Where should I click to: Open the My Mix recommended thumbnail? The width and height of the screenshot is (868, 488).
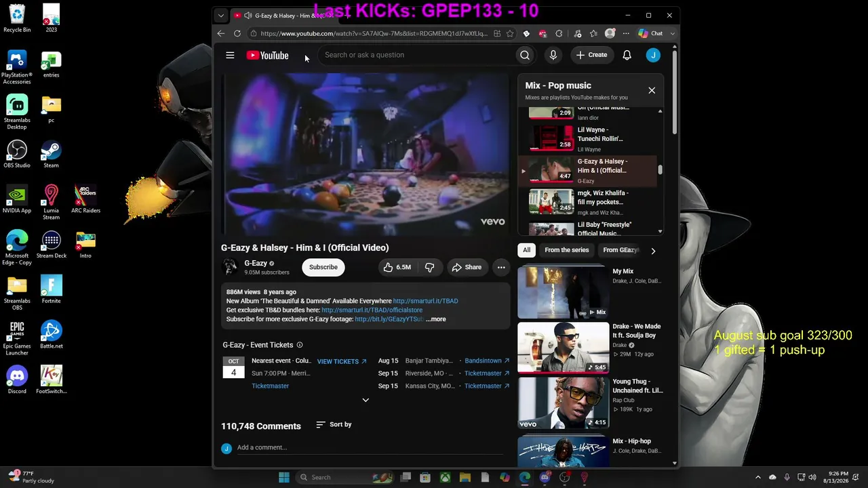click(x=564, y=292)
